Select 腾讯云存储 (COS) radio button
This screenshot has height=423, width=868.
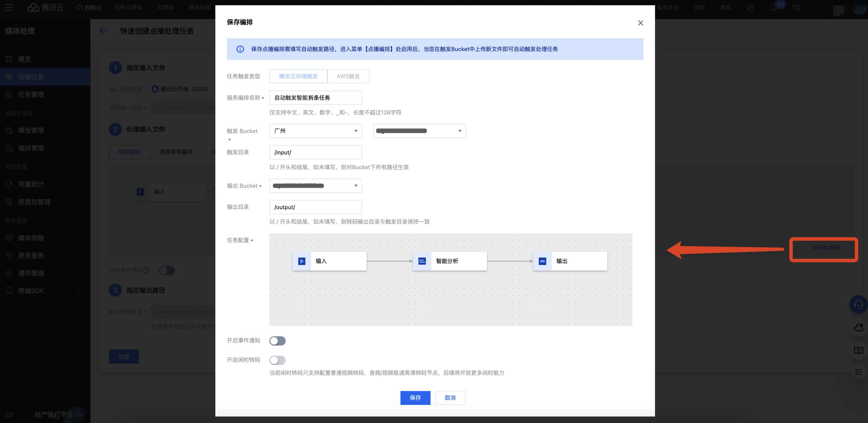coord(155,89)
